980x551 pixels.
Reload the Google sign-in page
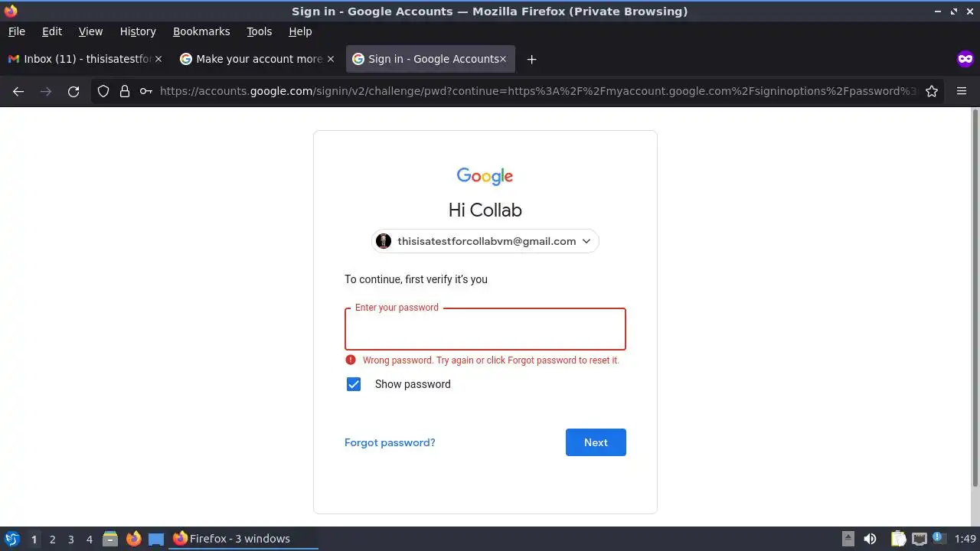click(73, 91)
